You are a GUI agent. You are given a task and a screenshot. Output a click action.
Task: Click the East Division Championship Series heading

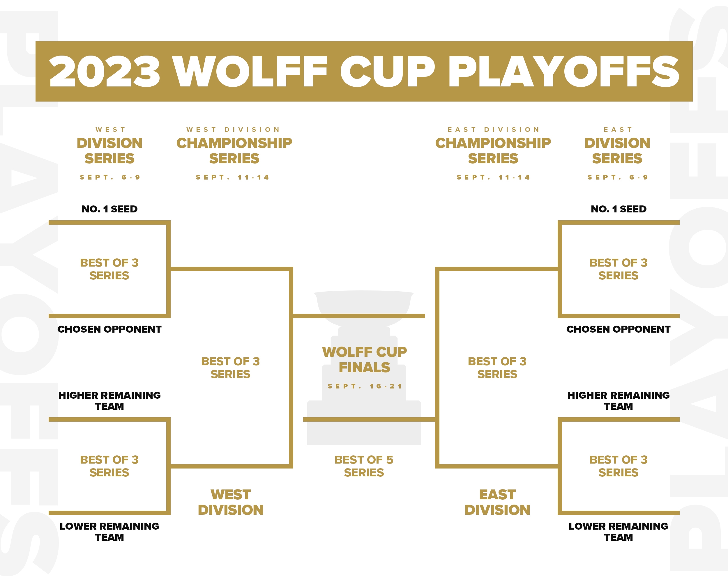coord(493,150)
